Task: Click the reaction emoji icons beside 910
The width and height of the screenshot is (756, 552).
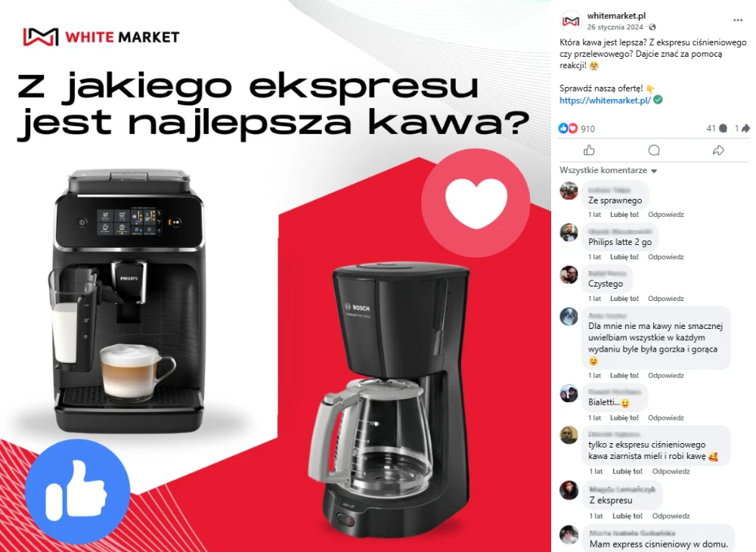Action: [568, 129]
